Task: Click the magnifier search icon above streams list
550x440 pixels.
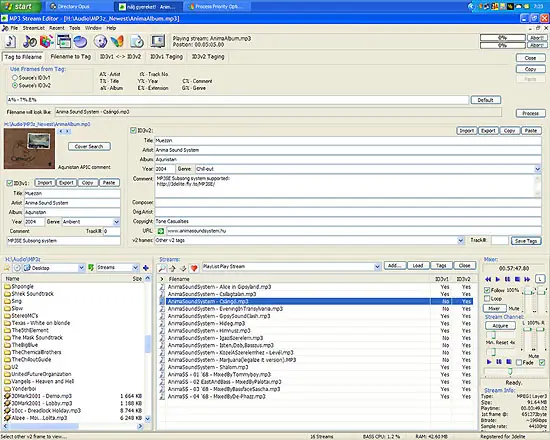Action: [162, 268]
